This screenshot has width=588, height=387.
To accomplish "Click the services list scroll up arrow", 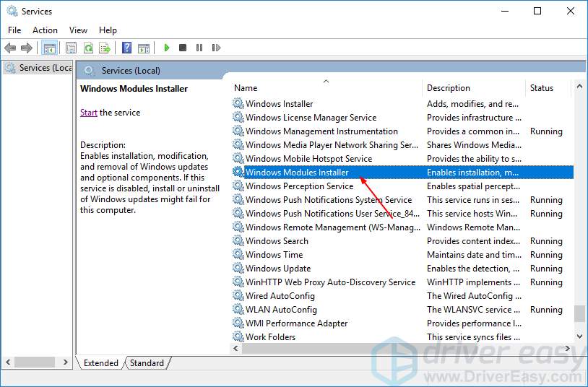I will 579,87.
